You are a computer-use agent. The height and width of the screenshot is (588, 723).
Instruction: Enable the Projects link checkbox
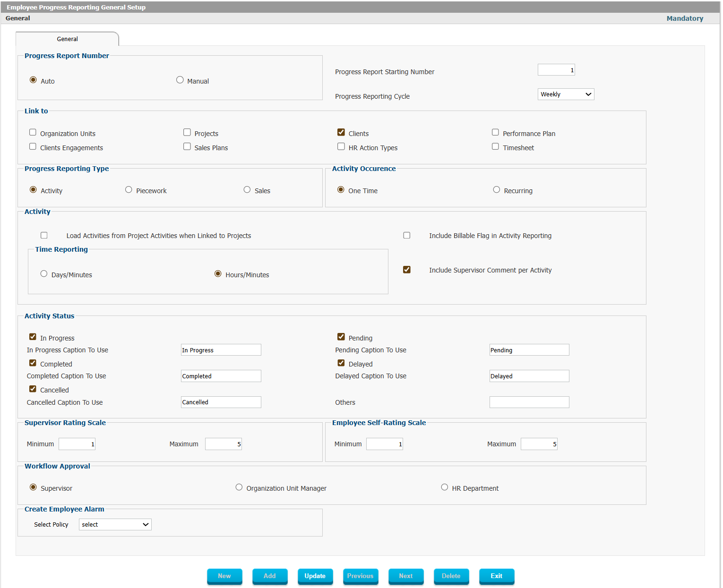point(187,132)
